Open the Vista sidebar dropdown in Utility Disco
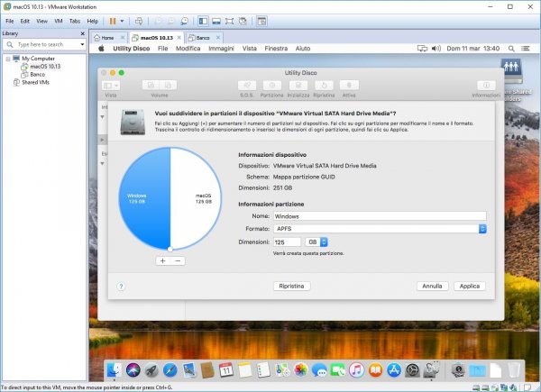Viewport: 541px width, 392px height. point(111,85)
